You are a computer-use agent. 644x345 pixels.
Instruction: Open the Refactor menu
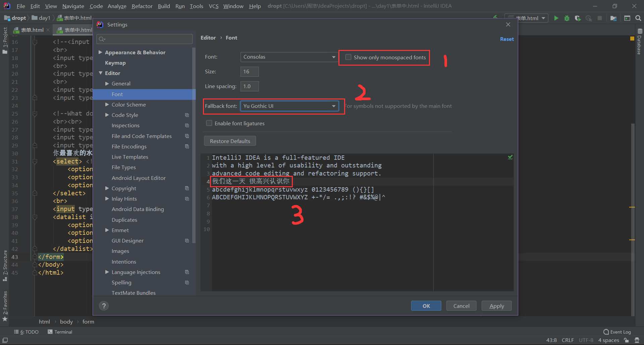(x=142, y=6)
